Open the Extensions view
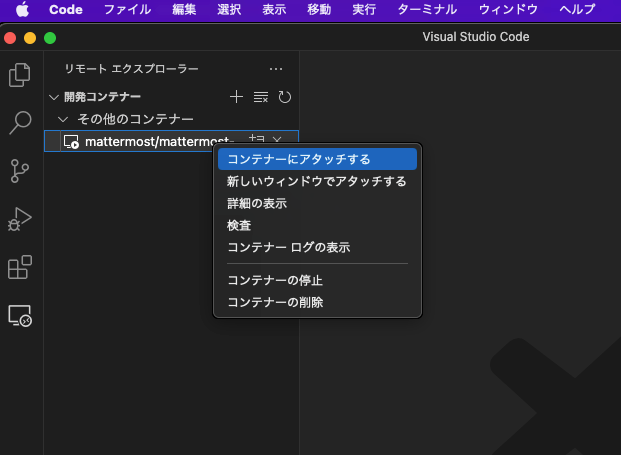Screen dimensions: 621x455 pos(19,267)
